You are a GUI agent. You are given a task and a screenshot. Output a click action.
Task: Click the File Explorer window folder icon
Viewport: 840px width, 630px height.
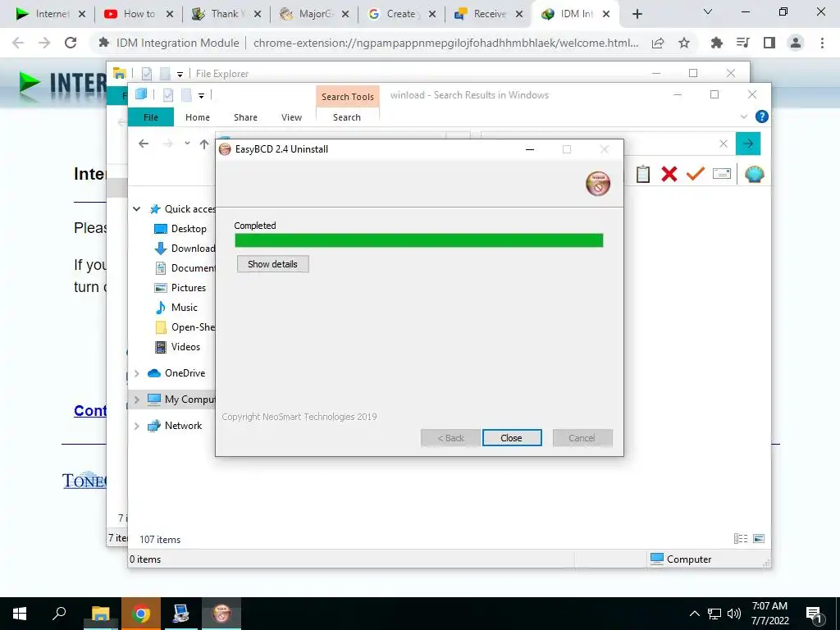(120, 73)
